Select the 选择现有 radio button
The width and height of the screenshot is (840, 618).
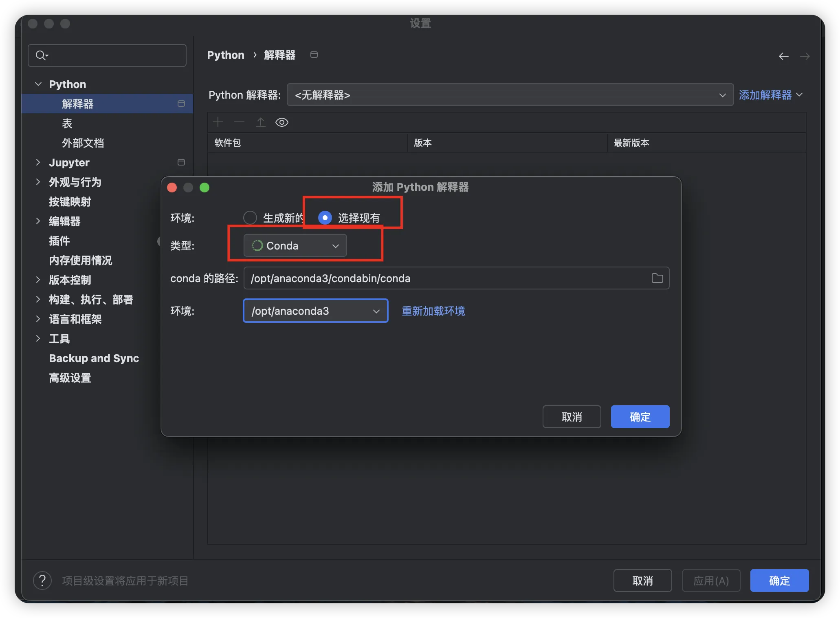tap(325, 218)
